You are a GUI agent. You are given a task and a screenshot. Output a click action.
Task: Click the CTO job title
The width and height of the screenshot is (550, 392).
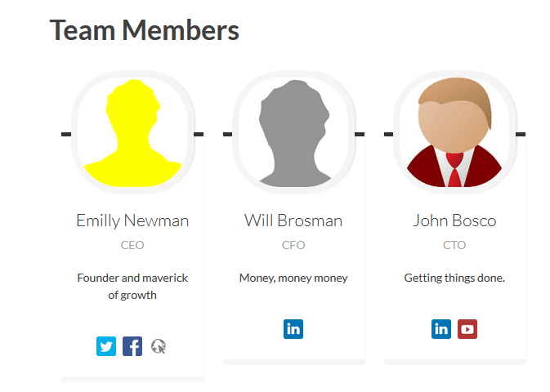(454, 245)
